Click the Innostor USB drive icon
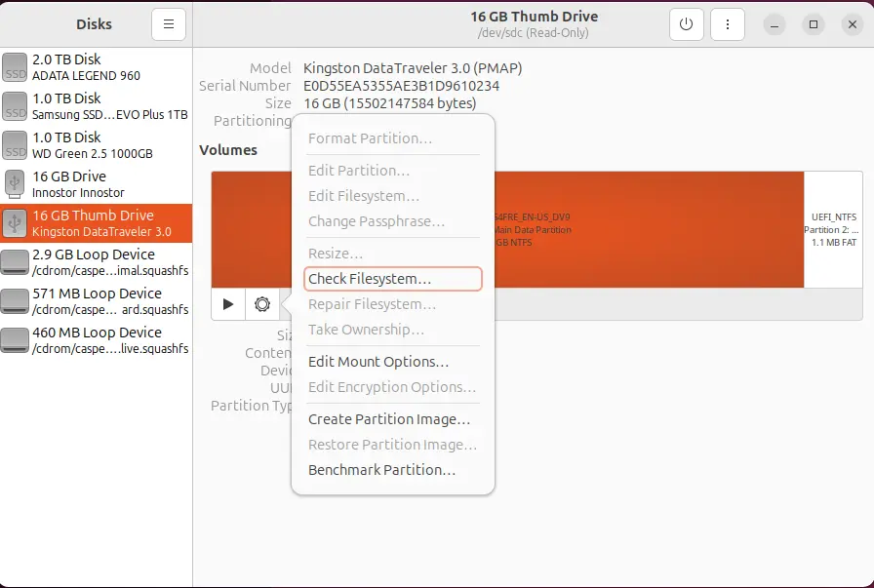Viewport: 874px width, 588px height. point(15,184)
